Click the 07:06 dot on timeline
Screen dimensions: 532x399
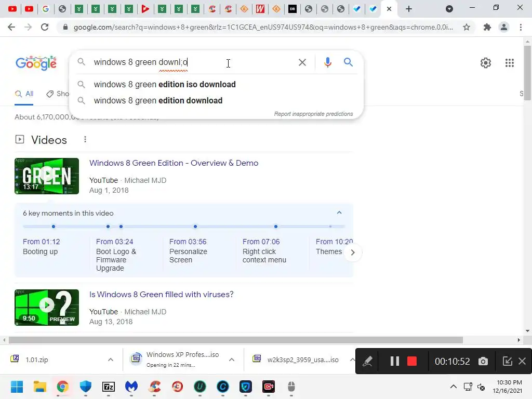pyautogui.click(x=276, y=227)
